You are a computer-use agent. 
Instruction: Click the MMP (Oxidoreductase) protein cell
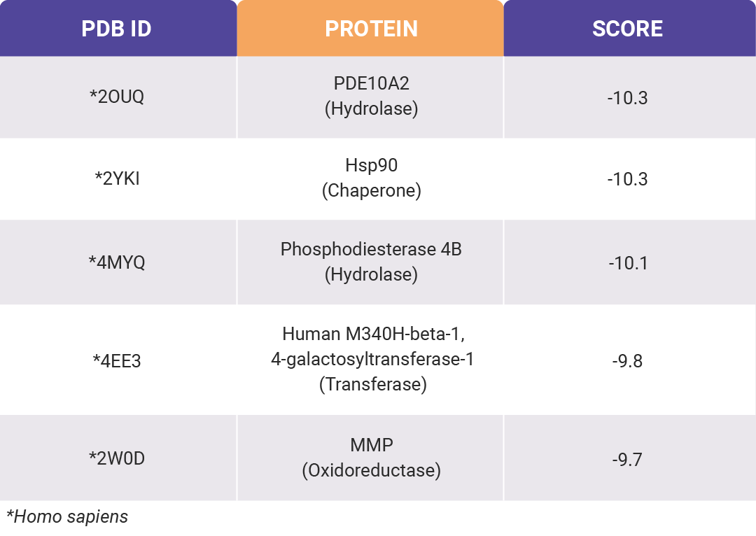(x=370, y=458)
